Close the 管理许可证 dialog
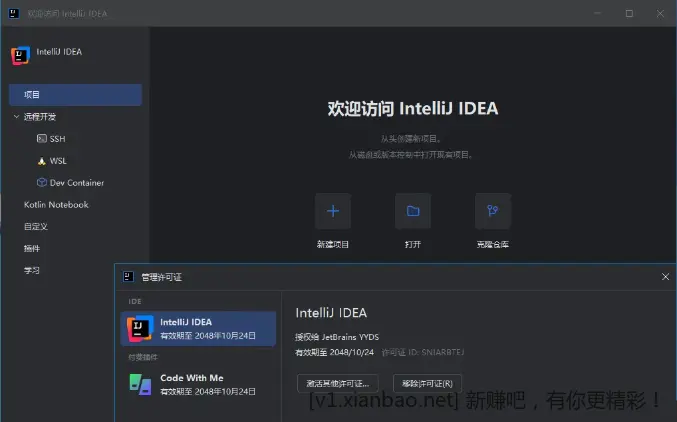 click(x=665, y=276)
